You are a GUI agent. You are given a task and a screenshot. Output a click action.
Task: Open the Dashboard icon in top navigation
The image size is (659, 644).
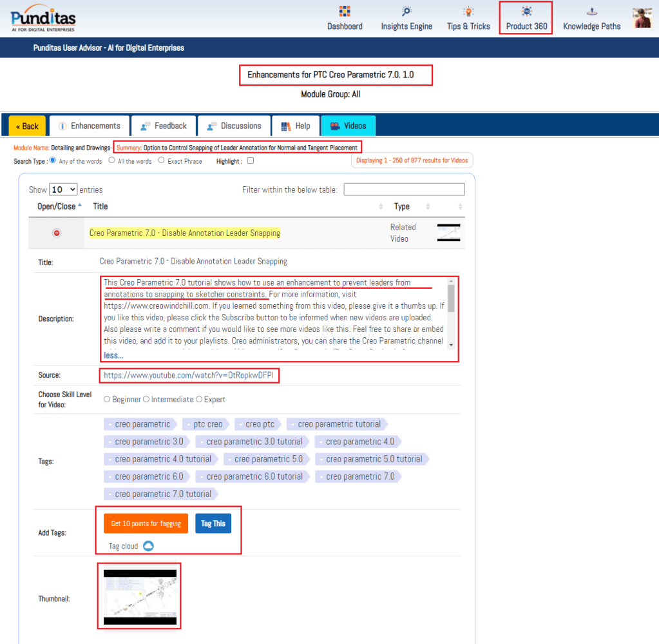tap(345, 12)
